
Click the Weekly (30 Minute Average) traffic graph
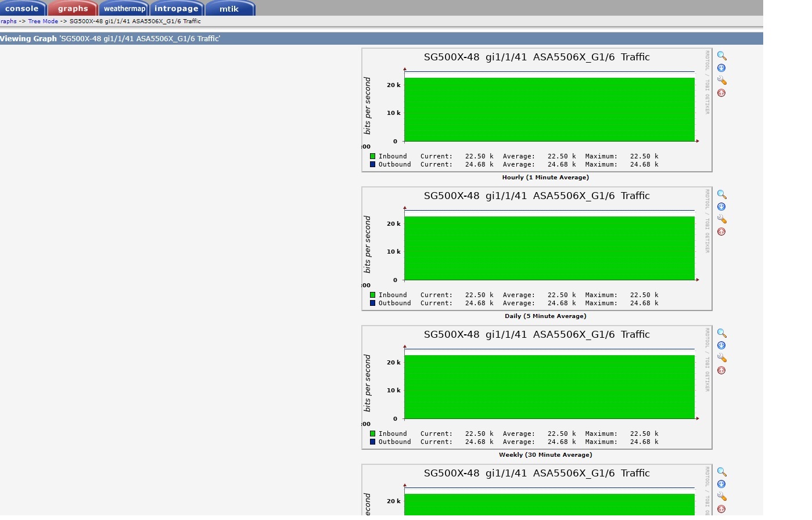(x=537, y=387)
